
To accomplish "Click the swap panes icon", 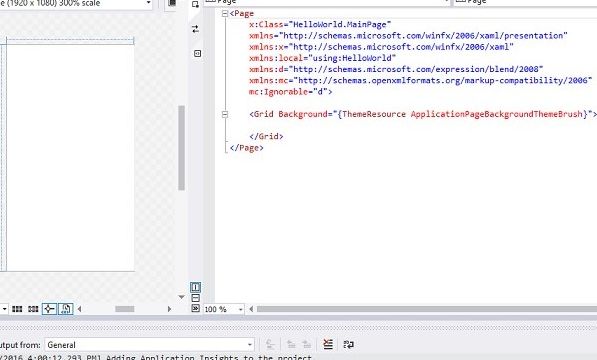I will pos(196,29).
